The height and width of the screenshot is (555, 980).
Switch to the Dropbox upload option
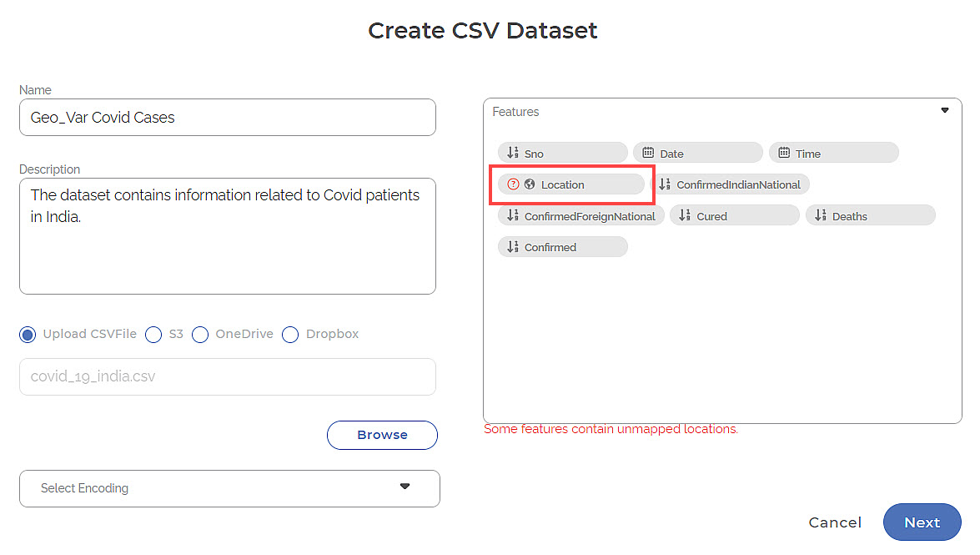point(290,334)
